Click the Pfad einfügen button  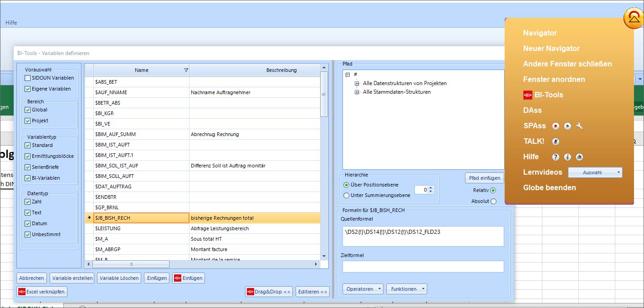484,178
